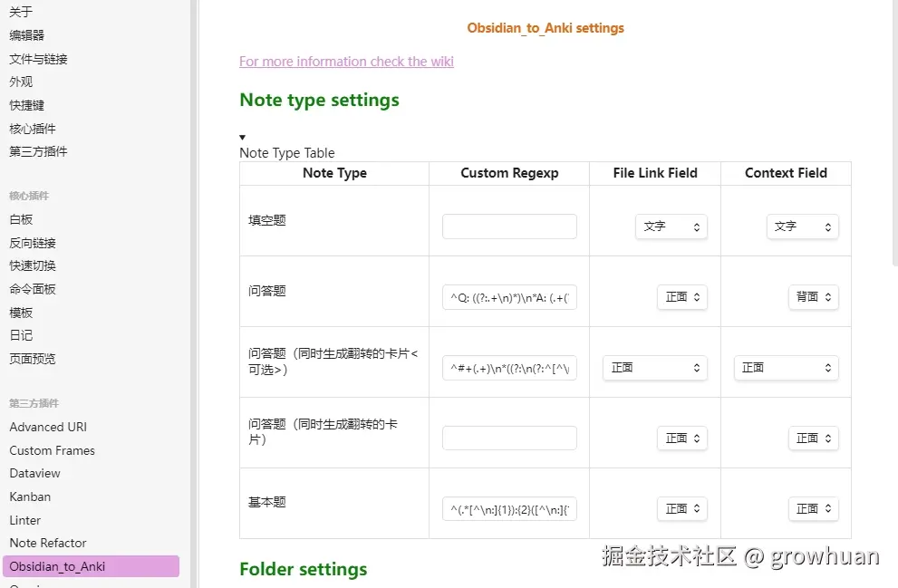
Task: Click the Obsidian_to_Anki settings title
Action: click(x=546, y=28)
